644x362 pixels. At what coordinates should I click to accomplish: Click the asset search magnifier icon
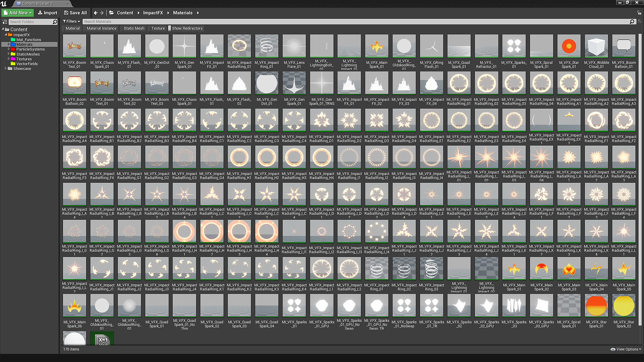(x=632, y=21)
